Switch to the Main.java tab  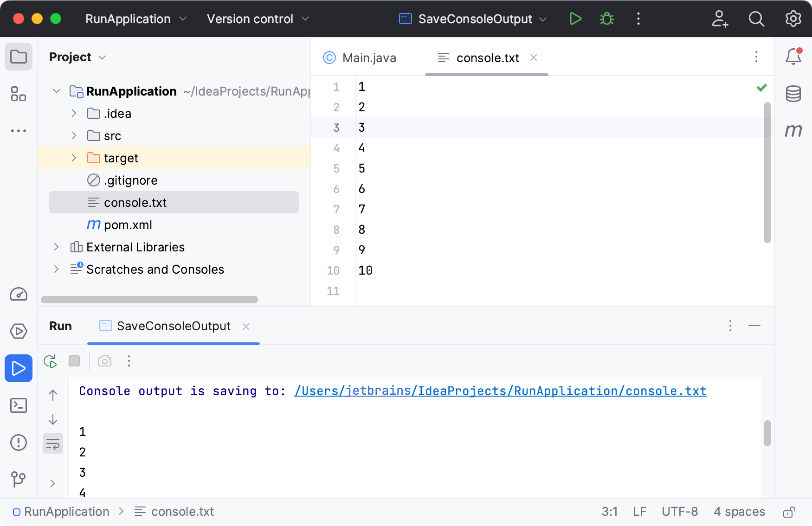coord(368,58)
